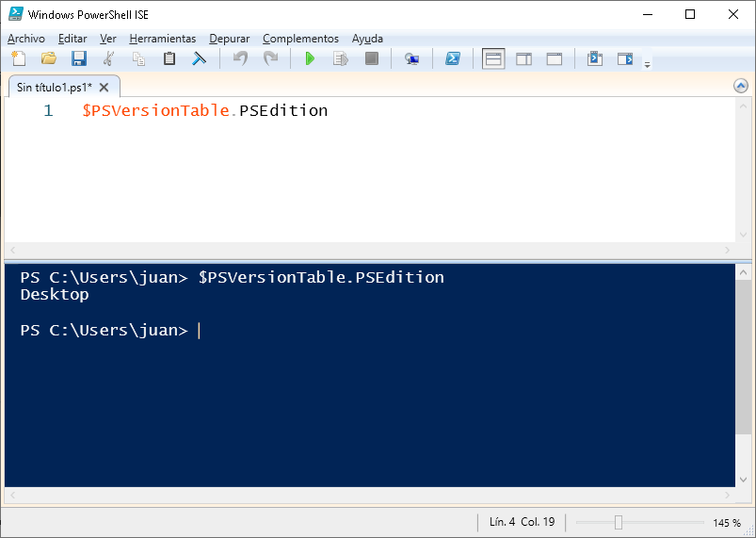The height and width of the screenshot is (538, 756).
Task: Open the Herramientas menu
Action: (x=163, y=39)
